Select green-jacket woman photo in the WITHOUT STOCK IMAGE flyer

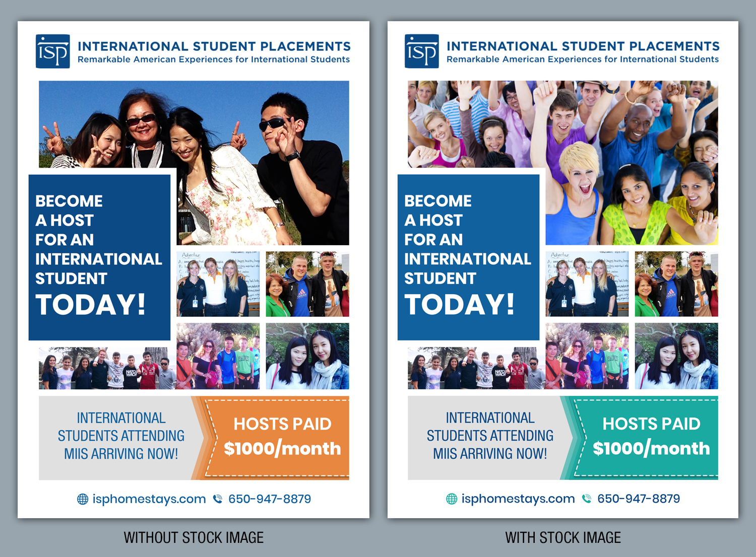coord(307,284)
